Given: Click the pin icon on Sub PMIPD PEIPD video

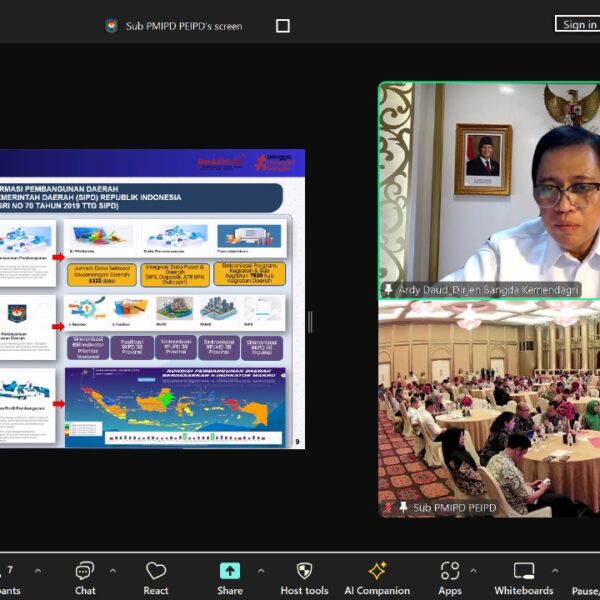Looking at the screenshot, I should click(403, 507).
